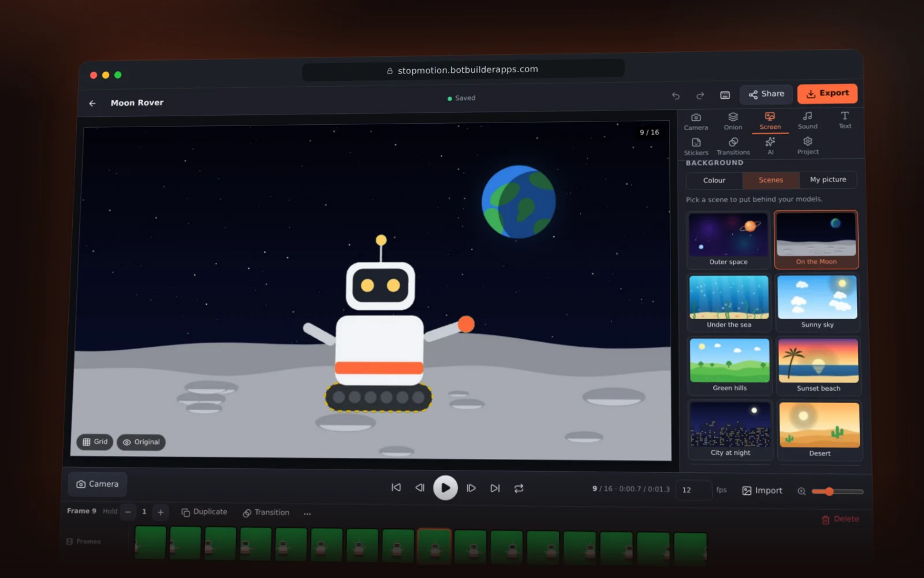
Task: Duplicate the current frame
Action: [204, 512]
